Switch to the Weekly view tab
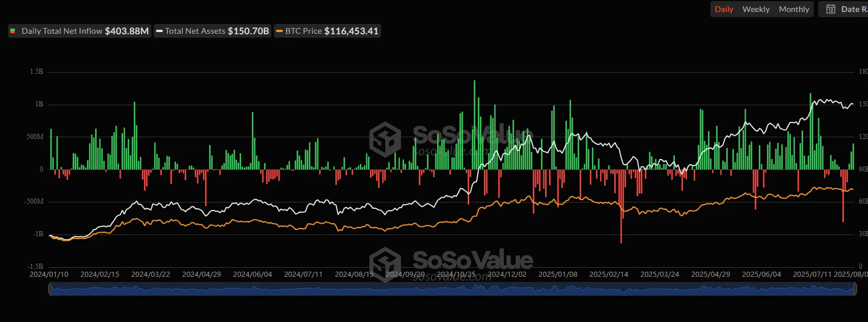868x322 pixels. pos(756,9)
